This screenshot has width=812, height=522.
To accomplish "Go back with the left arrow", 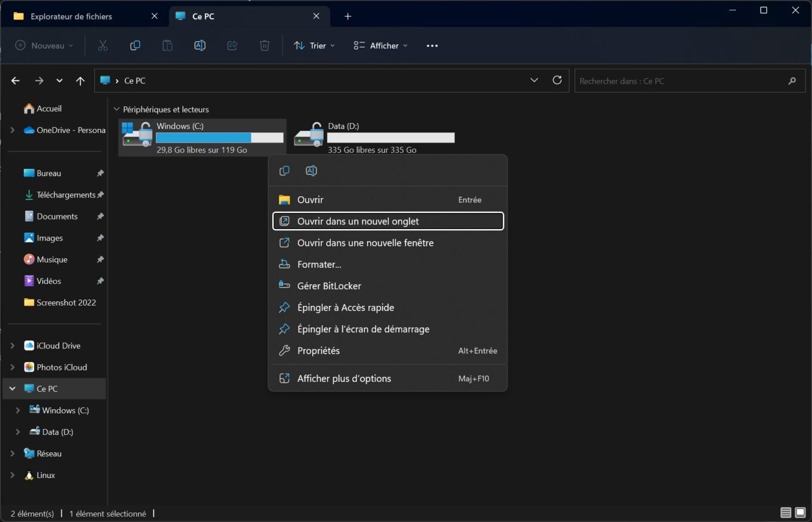I will (16, 81).
